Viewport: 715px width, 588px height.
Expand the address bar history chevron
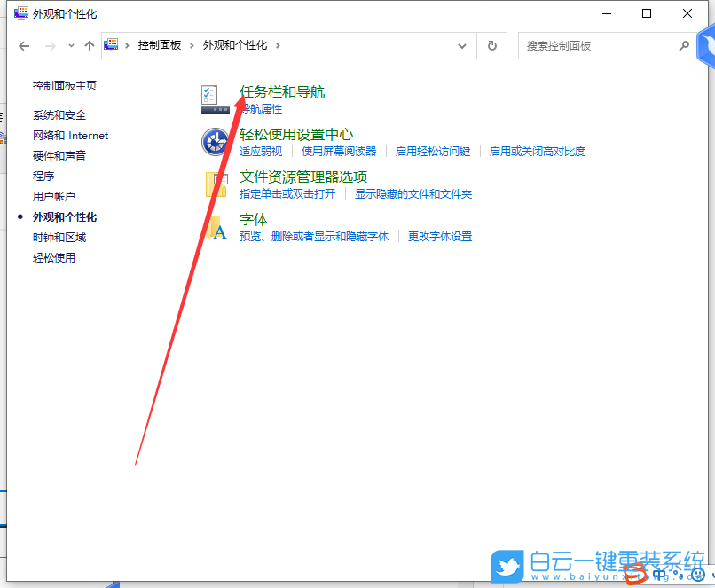461,45
